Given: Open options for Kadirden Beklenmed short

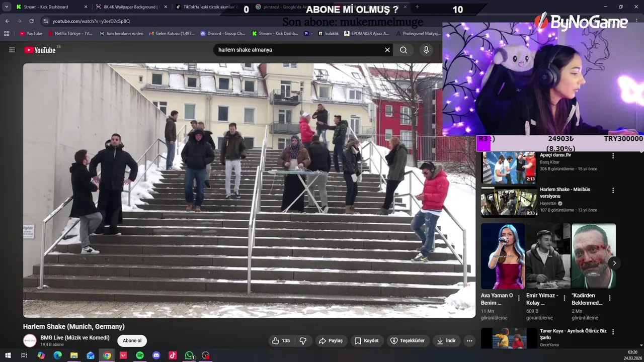Looking at the screenshot, I should click(x=609, y=298).
